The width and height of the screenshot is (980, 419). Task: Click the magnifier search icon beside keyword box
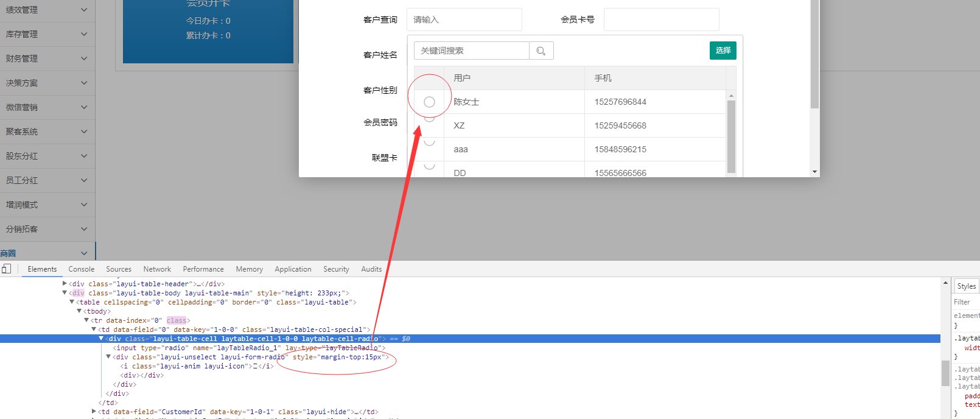pyautogui.click(x=541, y=51)
